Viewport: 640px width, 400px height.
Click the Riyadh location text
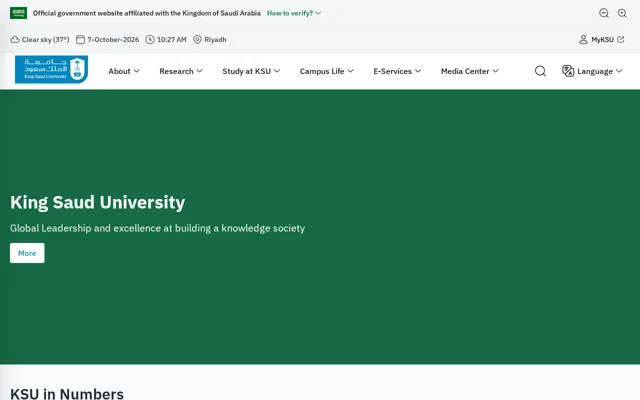tap(215, 40)
